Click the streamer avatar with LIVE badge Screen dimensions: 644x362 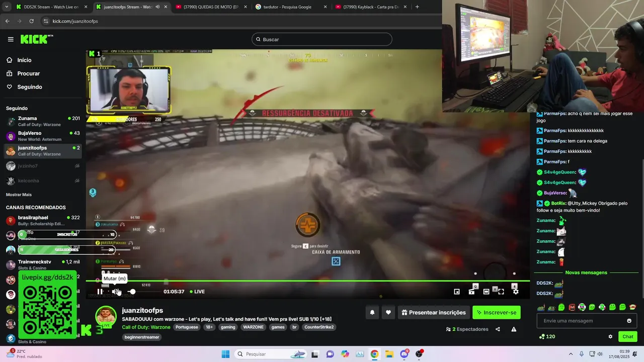[106, 317]
